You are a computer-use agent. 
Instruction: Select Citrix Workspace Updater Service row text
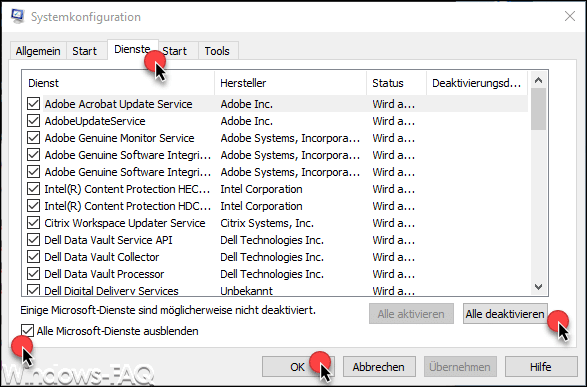click(x=125, y=223)
